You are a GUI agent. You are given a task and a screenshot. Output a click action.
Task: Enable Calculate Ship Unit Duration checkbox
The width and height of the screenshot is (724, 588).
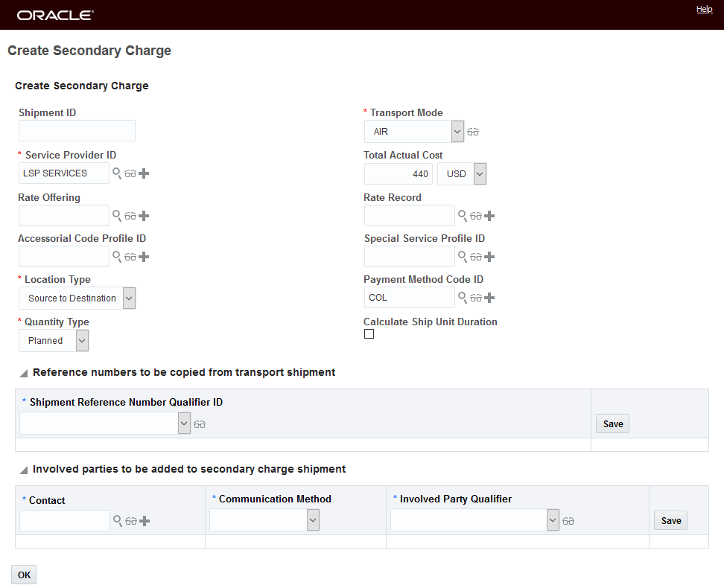click(369, 334)
